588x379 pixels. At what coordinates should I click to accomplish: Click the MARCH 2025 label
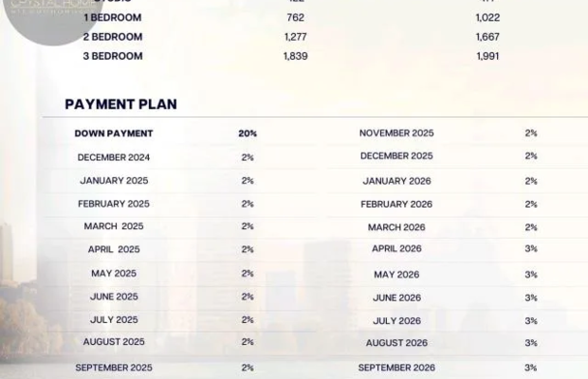click(114, 226)
